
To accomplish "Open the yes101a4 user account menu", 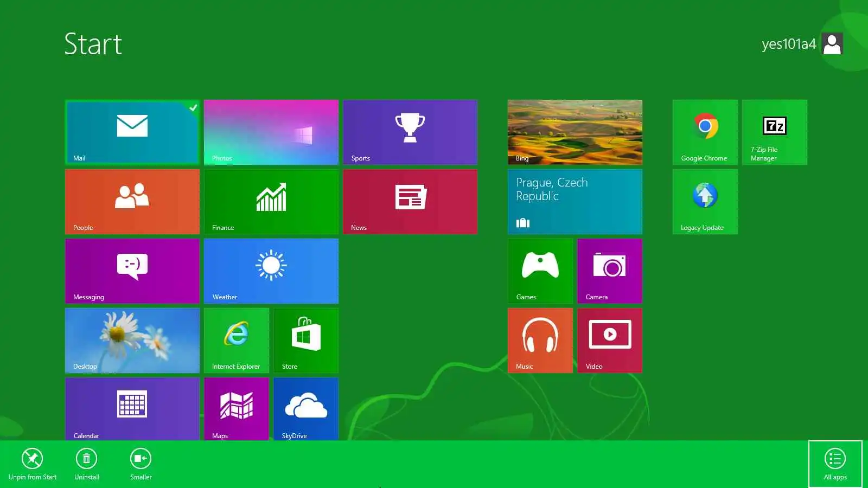I will tap(802, 44).
